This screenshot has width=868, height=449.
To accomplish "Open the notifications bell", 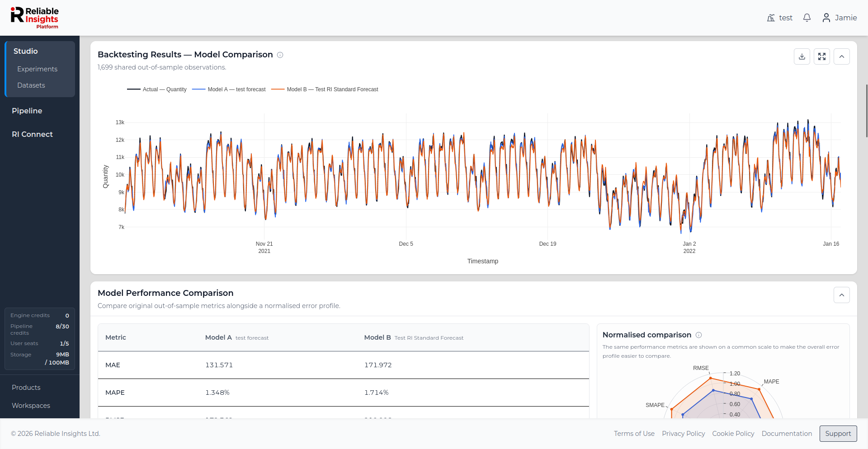I will (807, 18).
